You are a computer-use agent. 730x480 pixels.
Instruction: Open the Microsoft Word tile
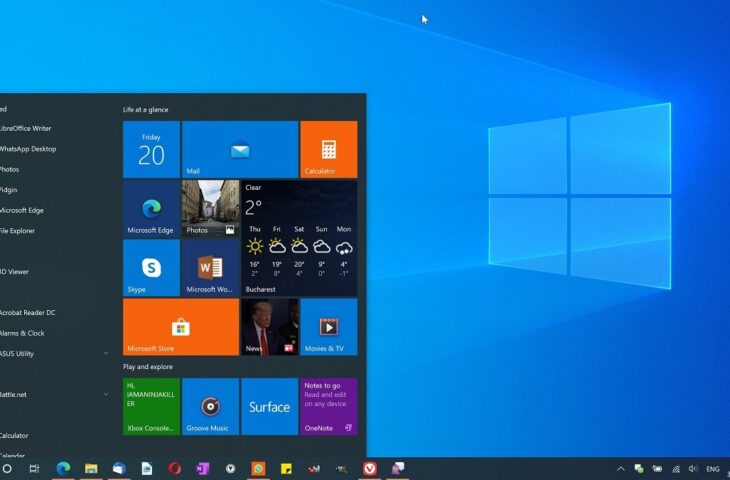(x=210, y=268)
